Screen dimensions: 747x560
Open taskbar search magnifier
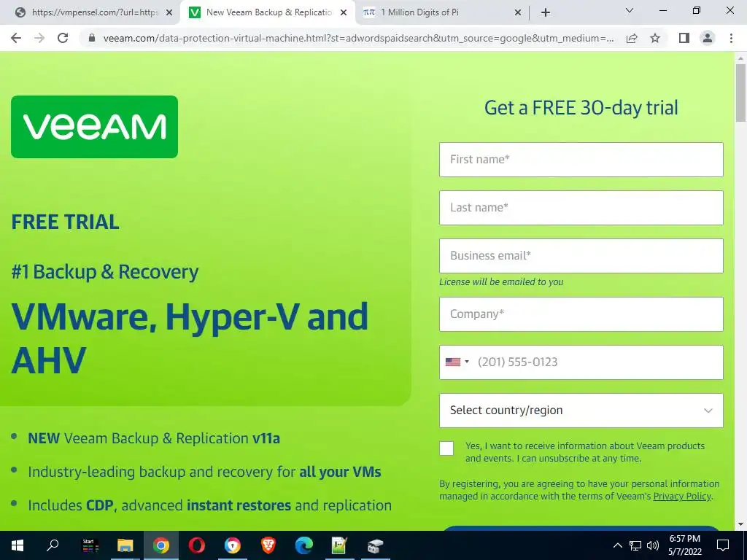click(x=53, y=545)
